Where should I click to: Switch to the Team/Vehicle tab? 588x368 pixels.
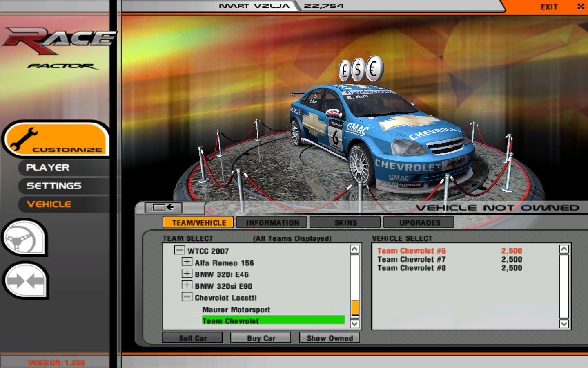coord(198,222)
